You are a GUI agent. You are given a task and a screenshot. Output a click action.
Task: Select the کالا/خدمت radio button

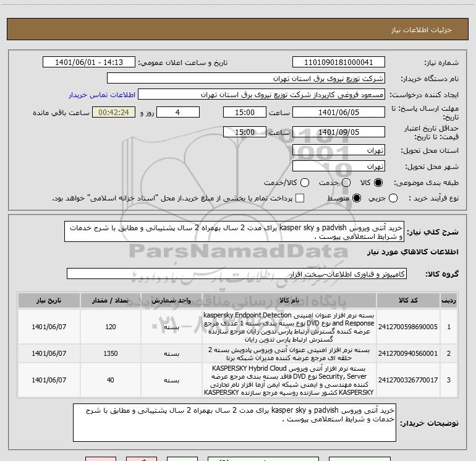pos(305,183)
